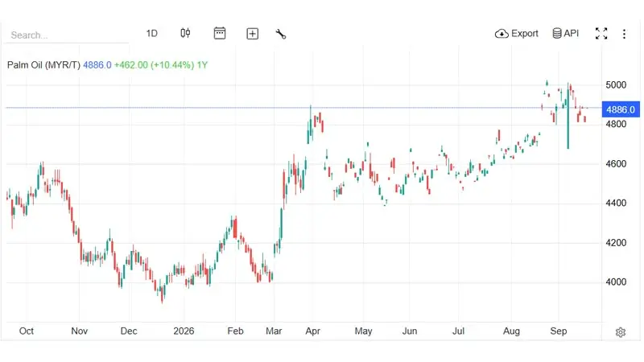This screenshot has height=362, width=644.
Task: Click the May time axis label
Action: pyautogui.click(x=364, y=331)
